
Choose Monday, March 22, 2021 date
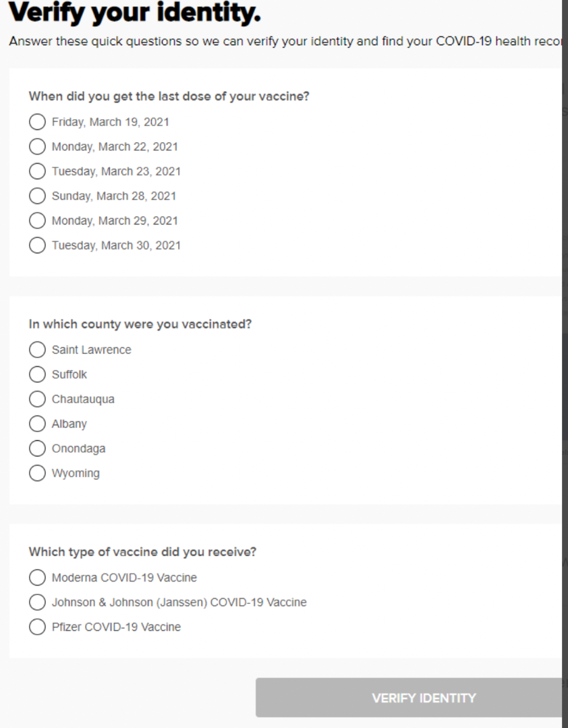[x=38, y=146]
